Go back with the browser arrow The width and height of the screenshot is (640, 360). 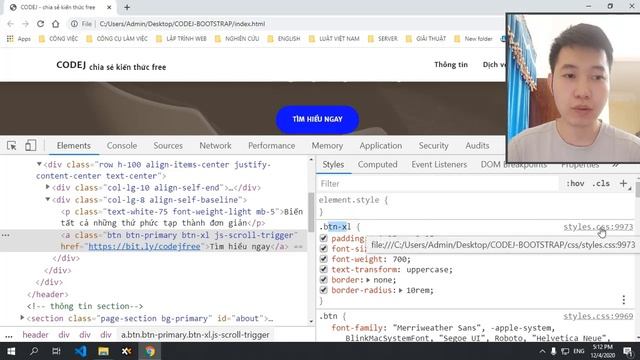pos(11,24)
